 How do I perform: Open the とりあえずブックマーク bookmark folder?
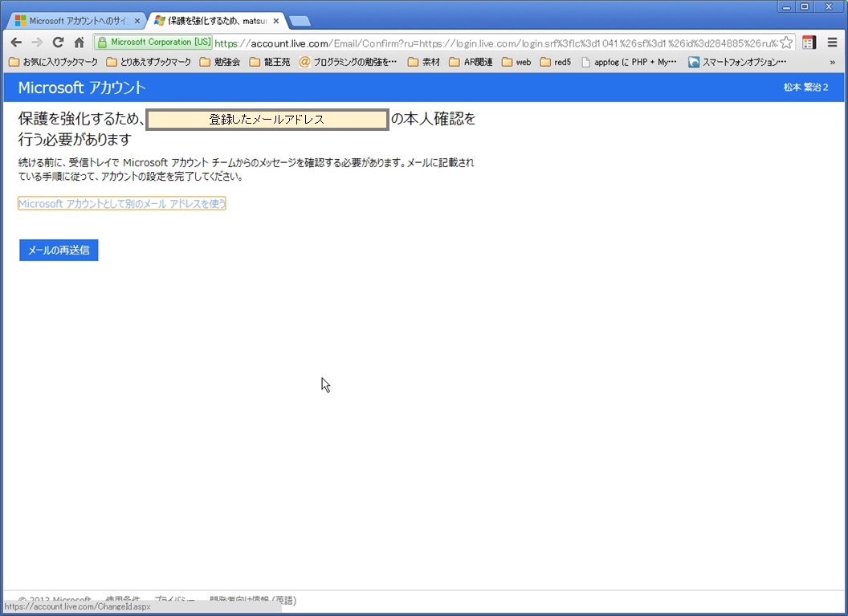tap(149, 62)
